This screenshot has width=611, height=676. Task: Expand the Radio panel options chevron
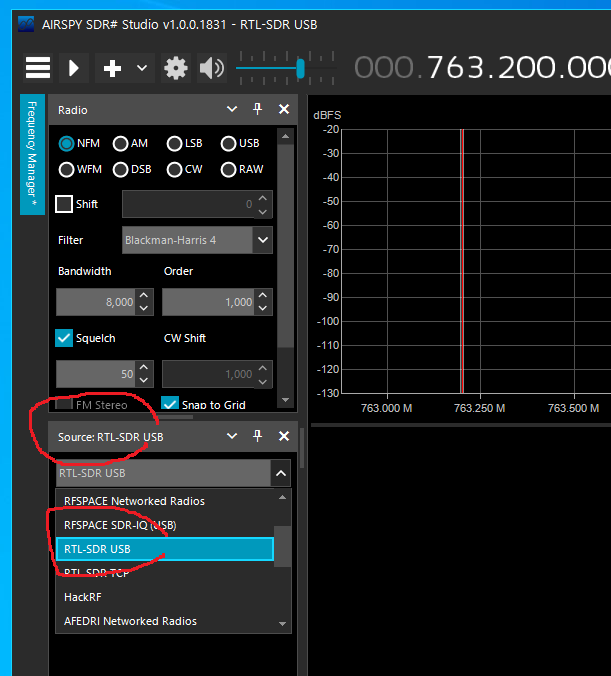pyautogui.click(x=232, y=109)
